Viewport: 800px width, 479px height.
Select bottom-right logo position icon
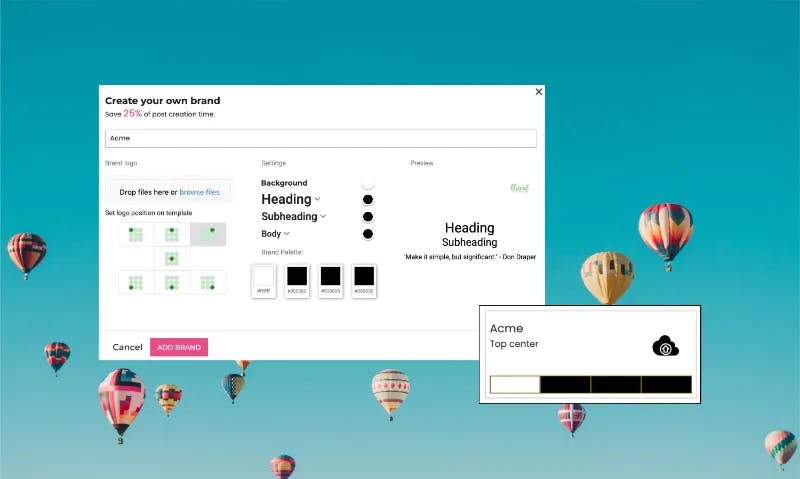(208, 283)
